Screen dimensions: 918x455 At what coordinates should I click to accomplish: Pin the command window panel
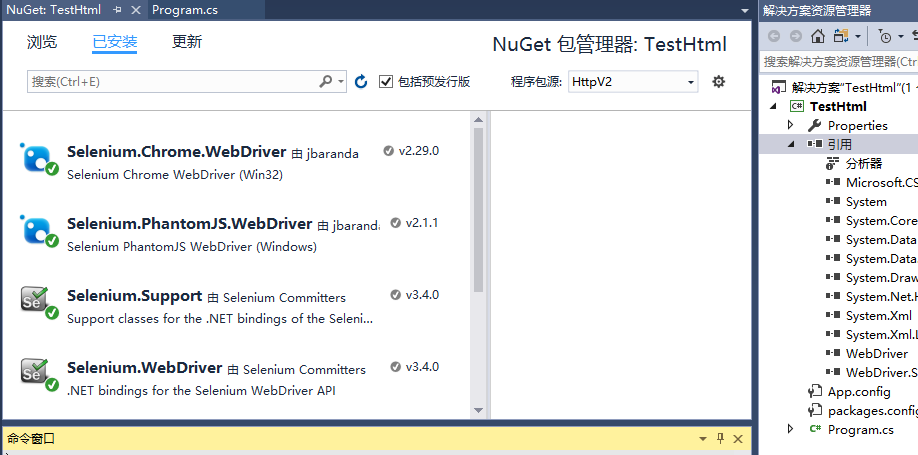[721, 439]
